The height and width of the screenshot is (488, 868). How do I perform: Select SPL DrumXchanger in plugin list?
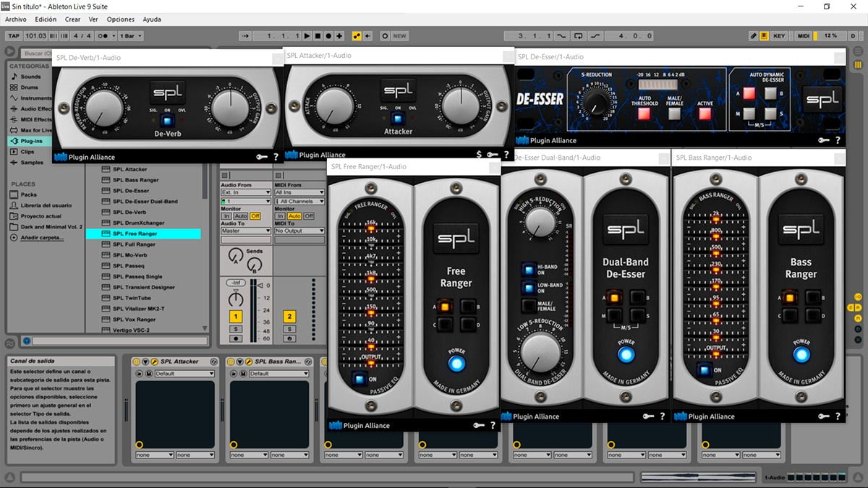pos(138,223)
